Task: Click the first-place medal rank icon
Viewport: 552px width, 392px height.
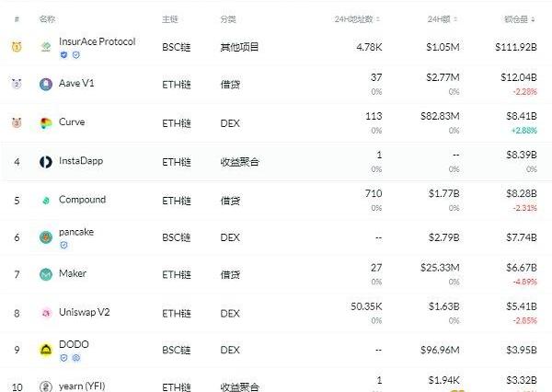Action: point(17,47)
